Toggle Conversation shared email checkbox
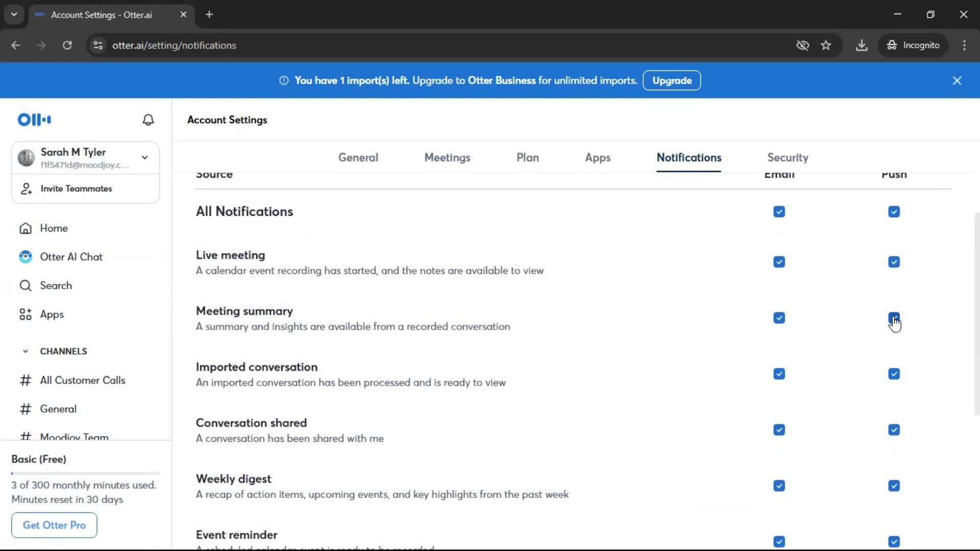The width and height of the screenshot is (980, 551). coord(779,430)
